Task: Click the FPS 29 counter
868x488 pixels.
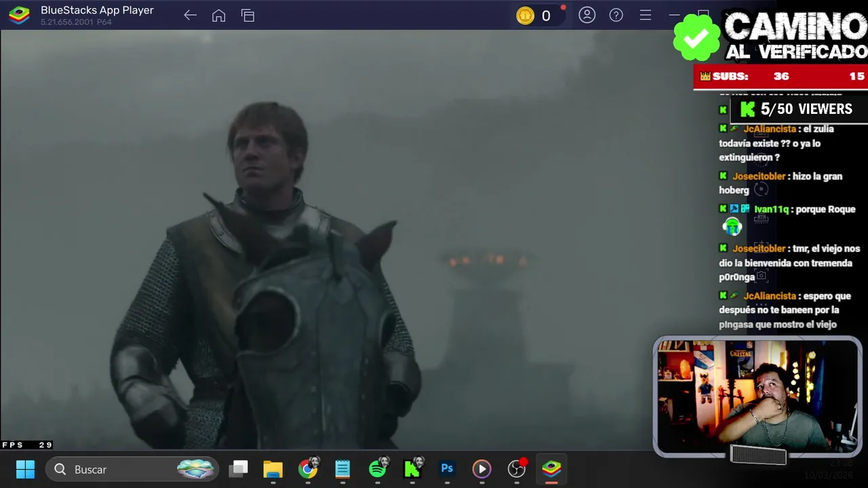Action: 27,445
